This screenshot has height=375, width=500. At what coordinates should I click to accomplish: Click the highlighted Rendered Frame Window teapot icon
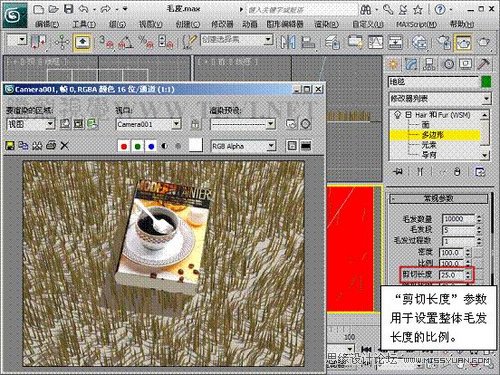[x=464, y=42]
